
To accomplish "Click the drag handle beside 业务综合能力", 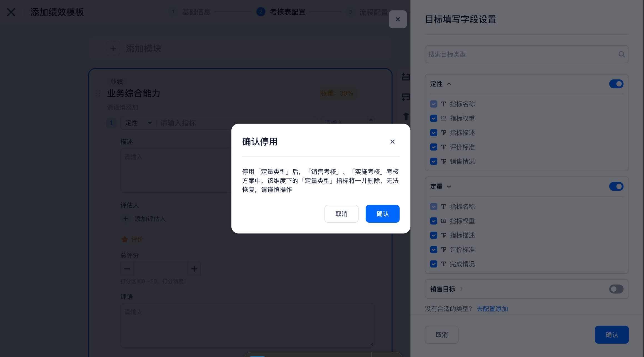I will pyautogui.click(x=98, y=93).
